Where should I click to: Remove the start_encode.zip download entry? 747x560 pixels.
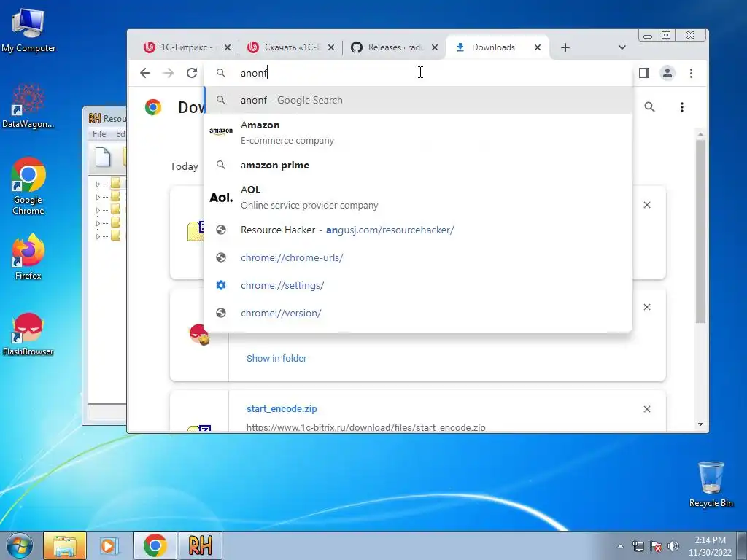tap(646, 409)
